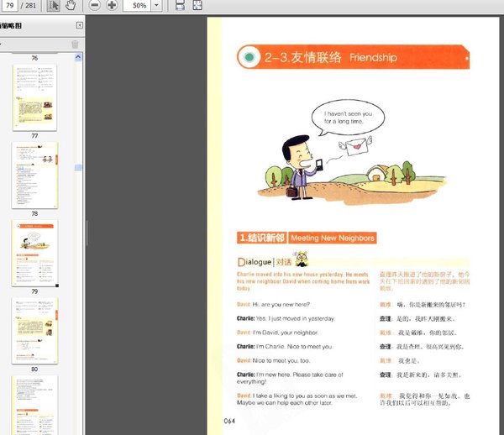Open the zoom level dropdown arrow
The image size is (504, 435).
(x=156, y=5)
